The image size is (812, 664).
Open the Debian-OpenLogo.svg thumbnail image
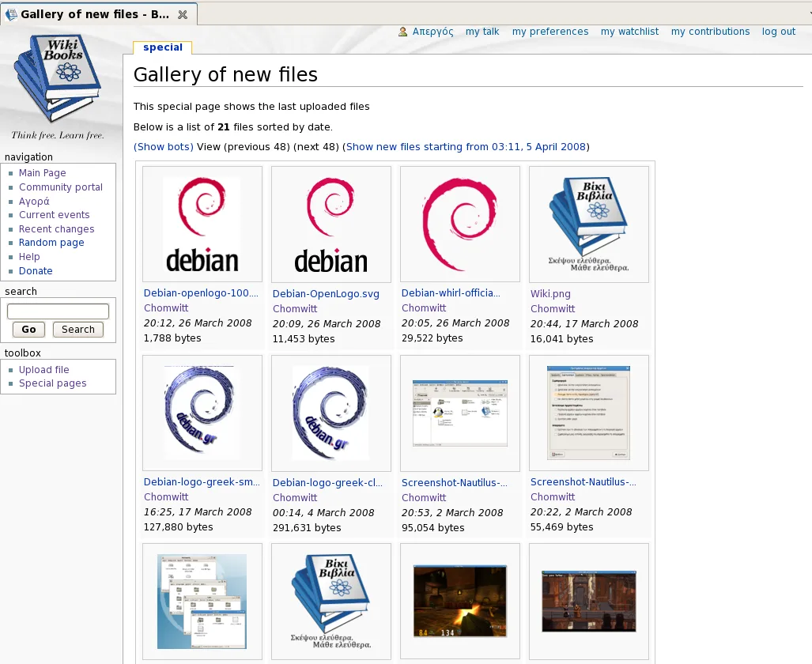click(331, 224)
